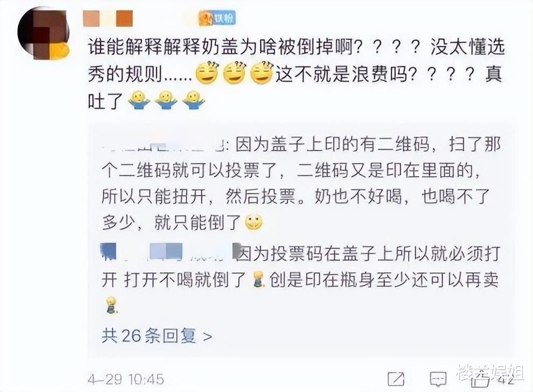Click the 4-29 10:45 timestamp
Viewport: 533px width, 392px height.
pos(126,379)
